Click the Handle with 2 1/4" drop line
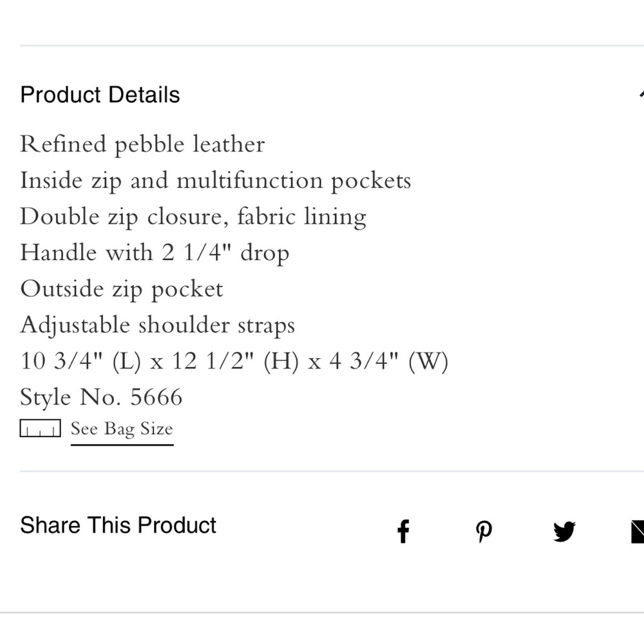The image size is (644, 644). (x=155, y=252)
